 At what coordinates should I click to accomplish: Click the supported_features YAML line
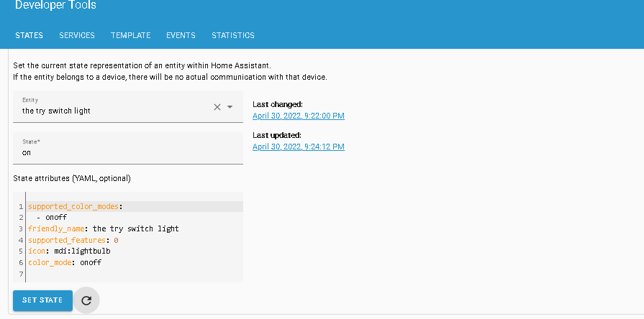tap(73, 240)
